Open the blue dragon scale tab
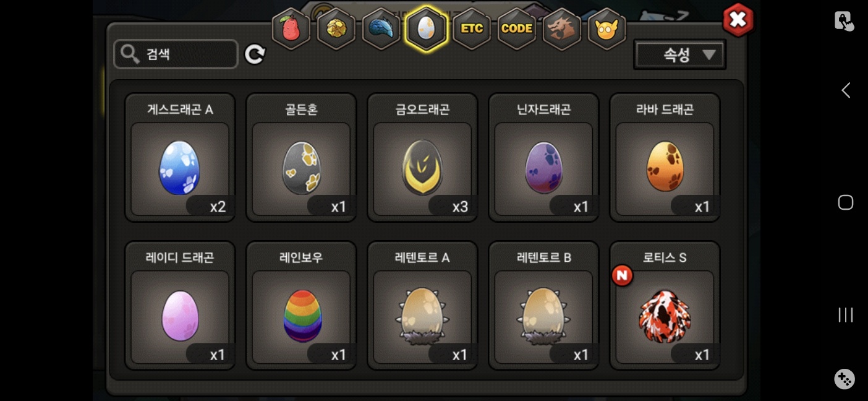The image size is (868, 401). tap(381, 28)
